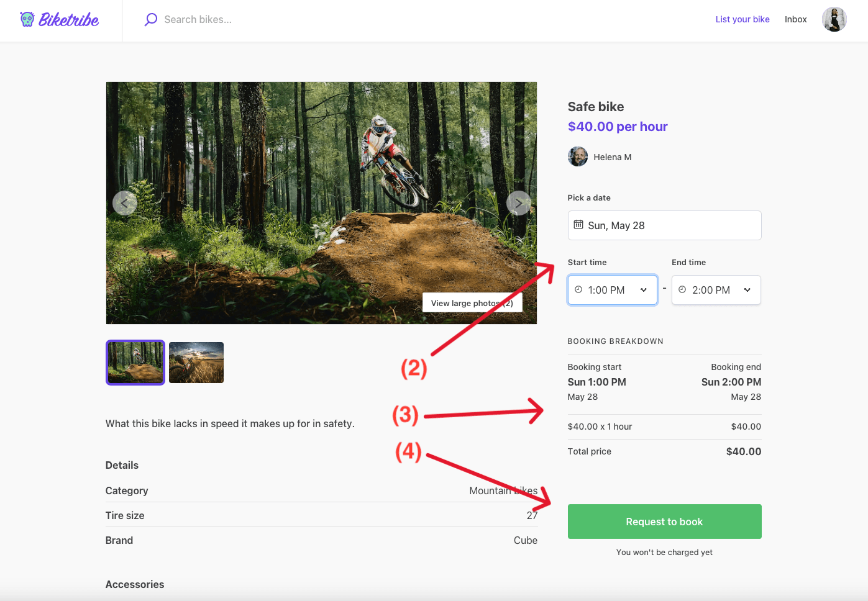Click the Biketribe skull logo

(x=27, y=19)
